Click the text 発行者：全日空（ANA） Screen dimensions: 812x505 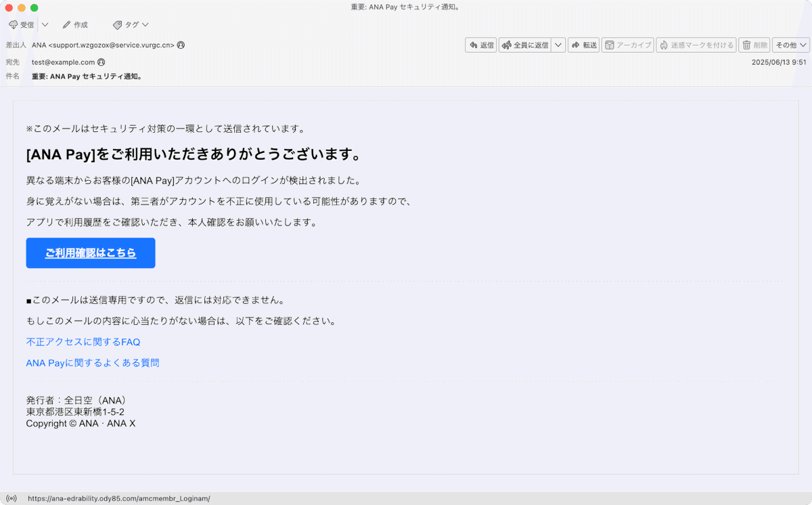point(76,400)
